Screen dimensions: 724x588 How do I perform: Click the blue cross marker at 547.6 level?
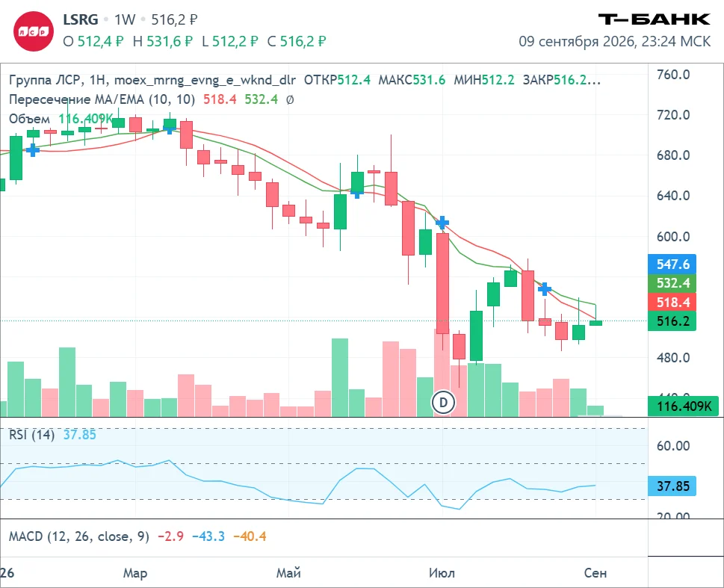545,288
